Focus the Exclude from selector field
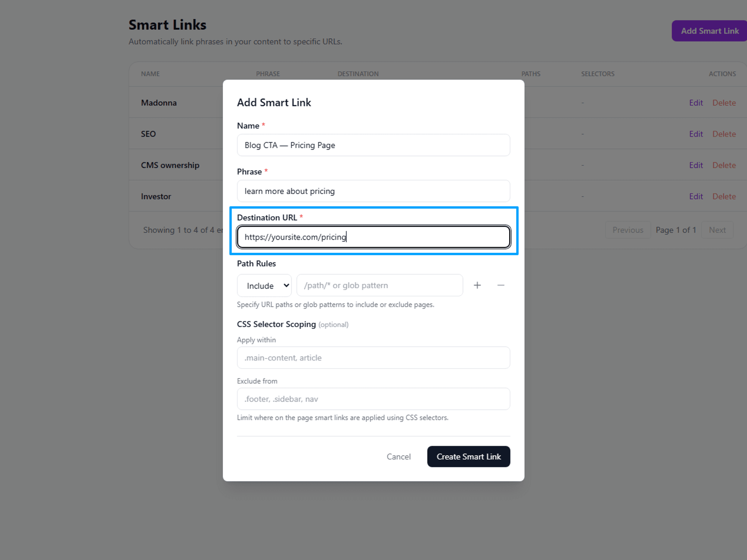Screen dimensions: 747x560 pyautogui.click(x=373, y=399)
